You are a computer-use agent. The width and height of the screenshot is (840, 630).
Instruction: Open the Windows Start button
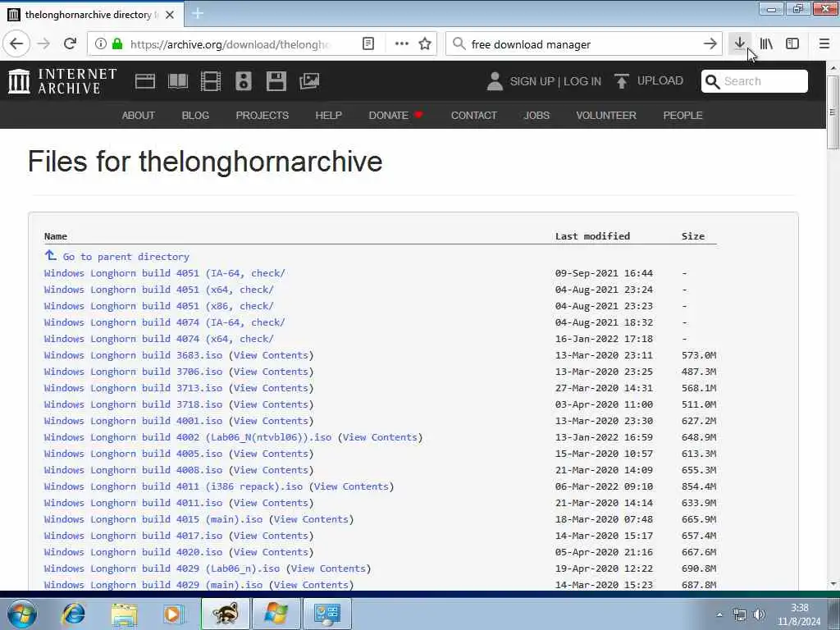tap(21, 613)
